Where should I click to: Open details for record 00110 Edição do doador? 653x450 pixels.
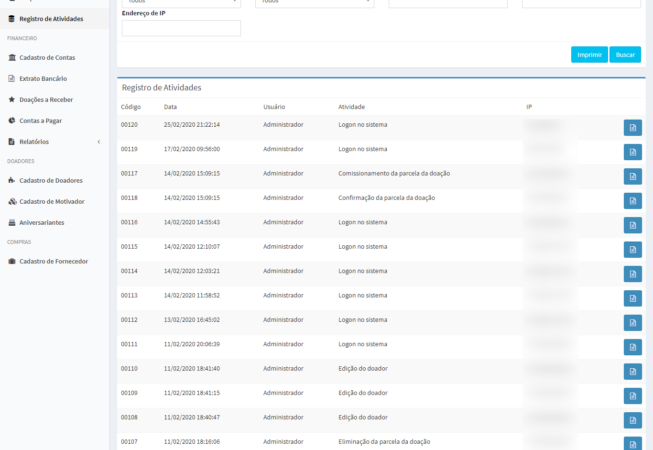click(632, 371)
